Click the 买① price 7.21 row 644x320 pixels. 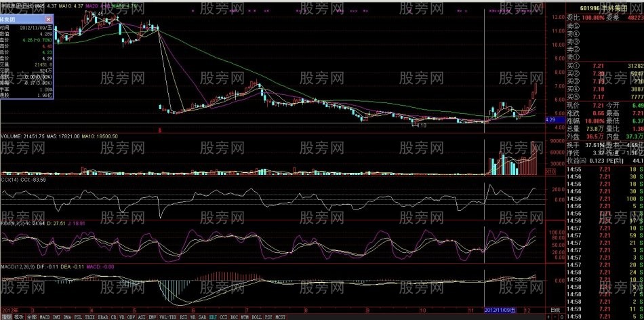tap(605, 66)
